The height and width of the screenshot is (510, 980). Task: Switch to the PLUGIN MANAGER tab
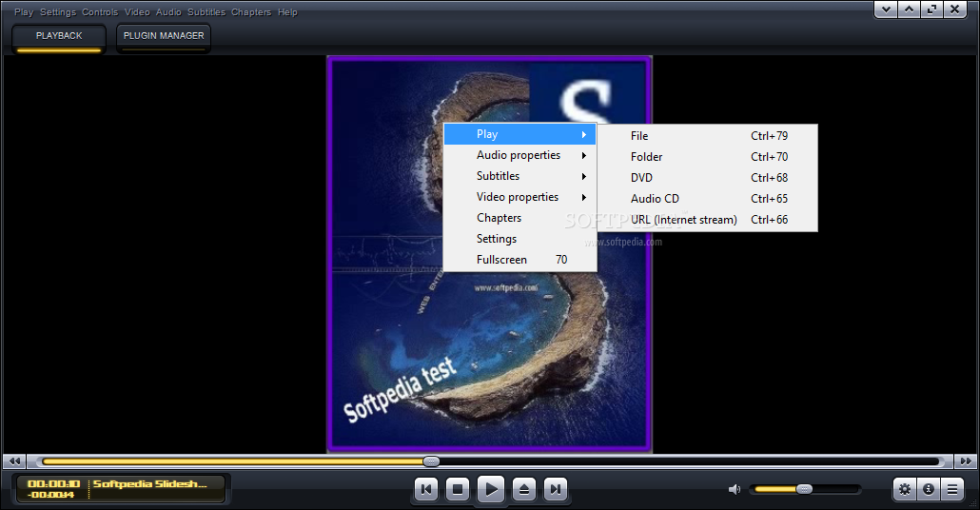[x=164, y=37]
